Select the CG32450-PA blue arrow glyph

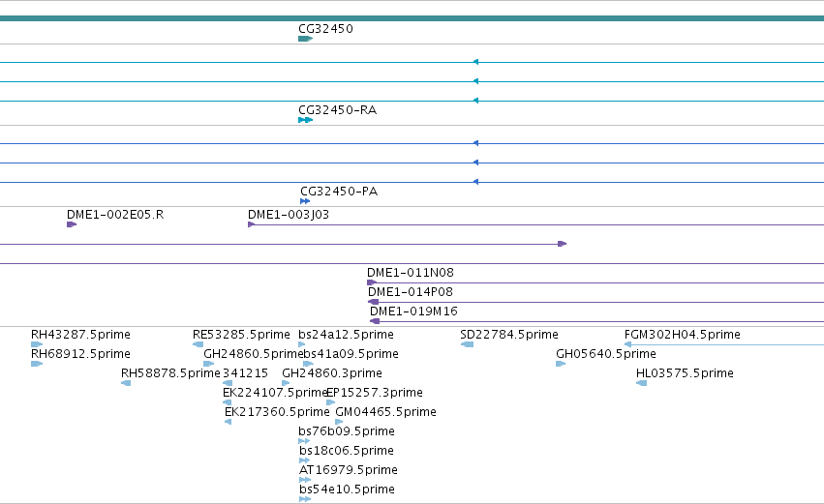(x=305, y=201)
